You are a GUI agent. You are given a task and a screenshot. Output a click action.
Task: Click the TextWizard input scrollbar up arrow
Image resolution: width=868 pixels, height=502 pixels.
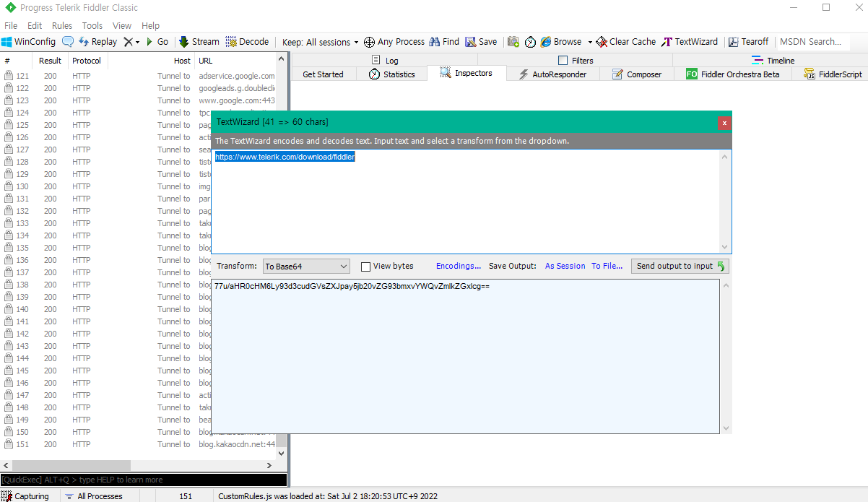726,156
